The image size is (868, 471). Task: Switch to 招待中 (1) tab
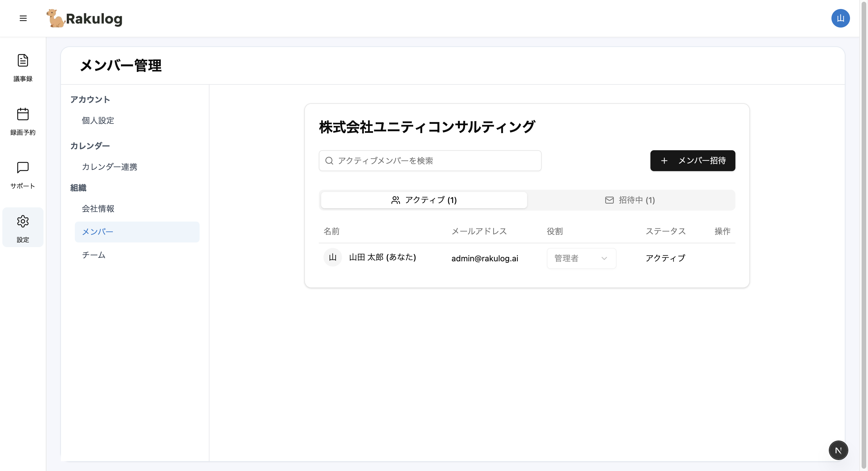tap(630, 200)
